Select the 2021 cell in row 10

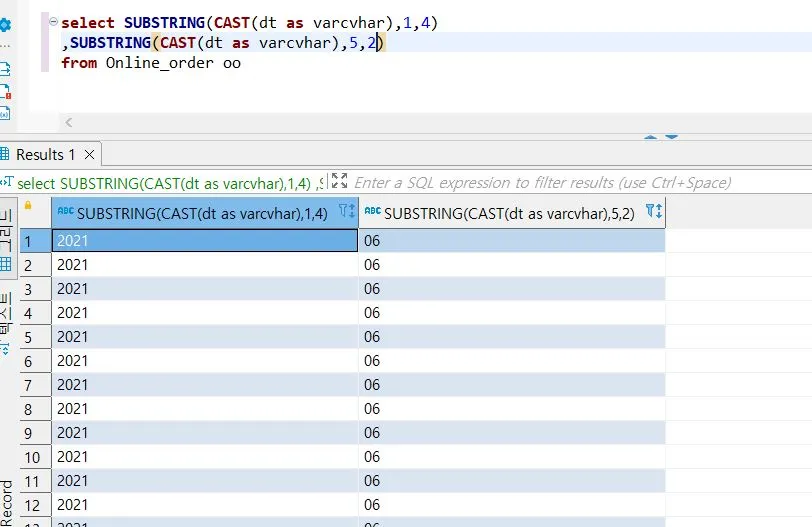205,457
